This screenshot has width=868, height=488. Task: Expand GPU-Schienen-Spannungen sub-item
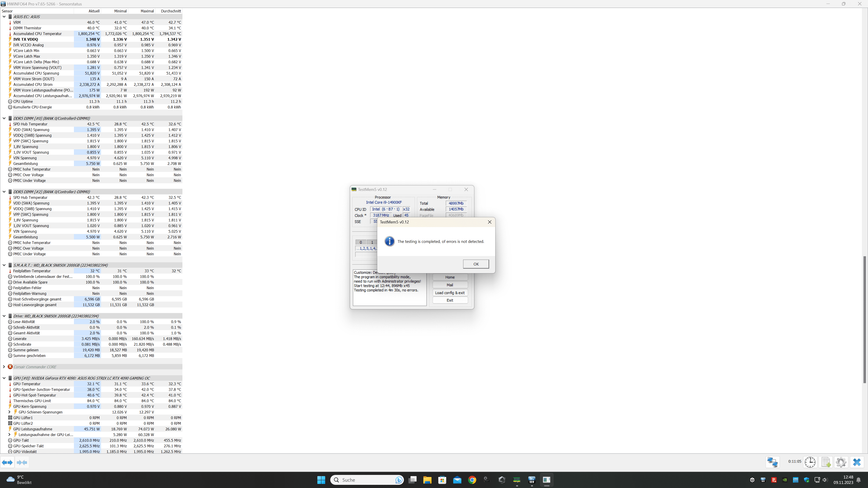click(9, 412)
